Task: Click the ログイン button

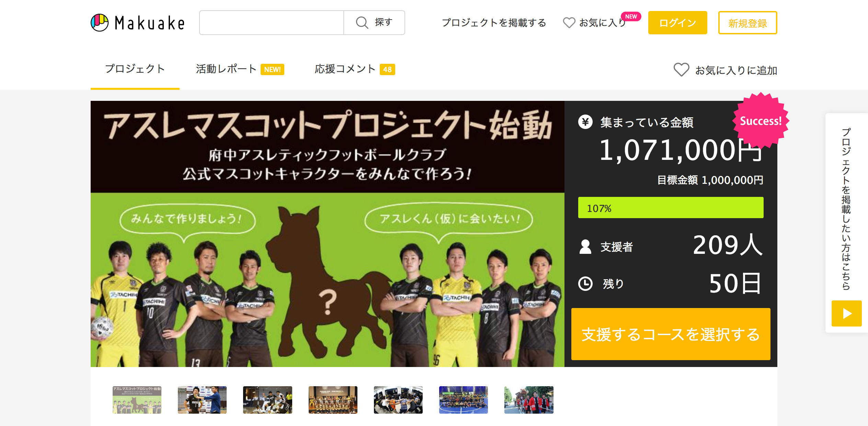Action: point(677,23)
